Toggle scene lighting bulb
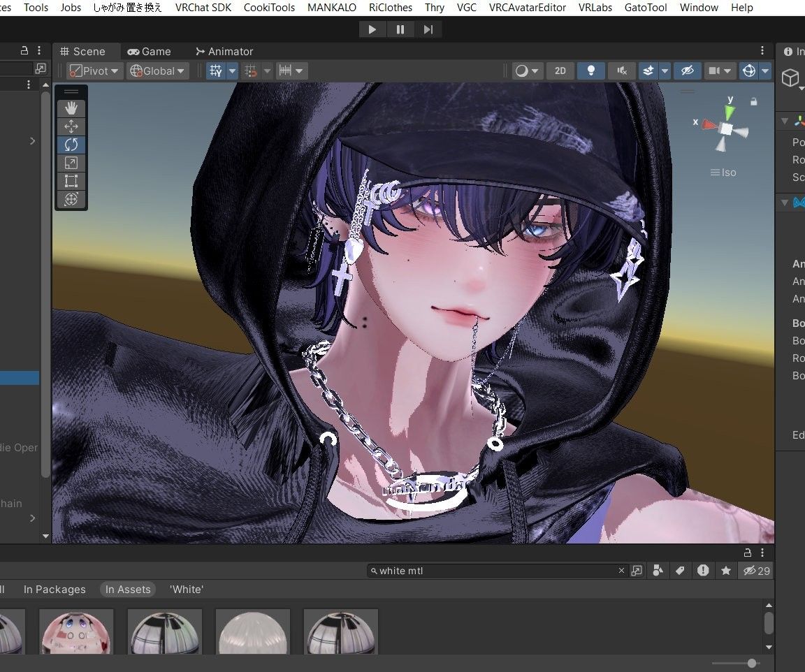Image resolution: width=805 pixels, height=672 pixels. coord(591,71)
